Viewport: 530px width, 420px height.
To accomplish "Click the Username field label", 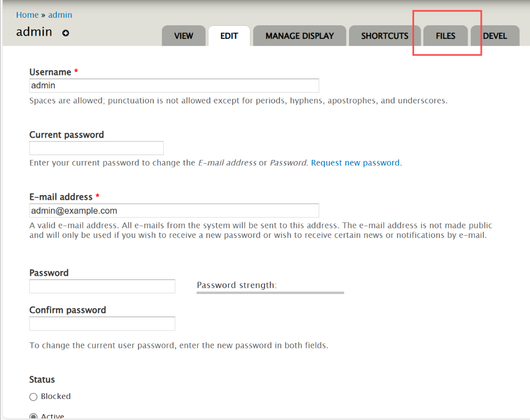I will pos(51,72).
